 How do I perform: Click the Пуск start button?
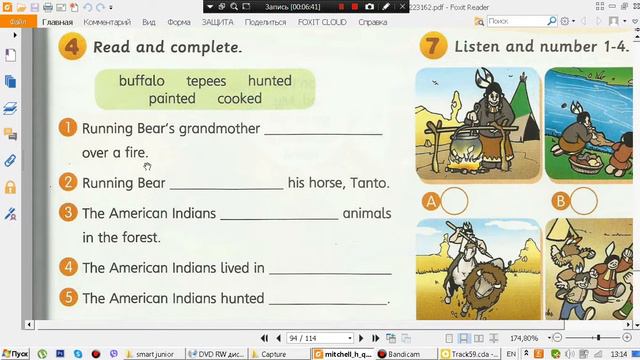(15, 353)
